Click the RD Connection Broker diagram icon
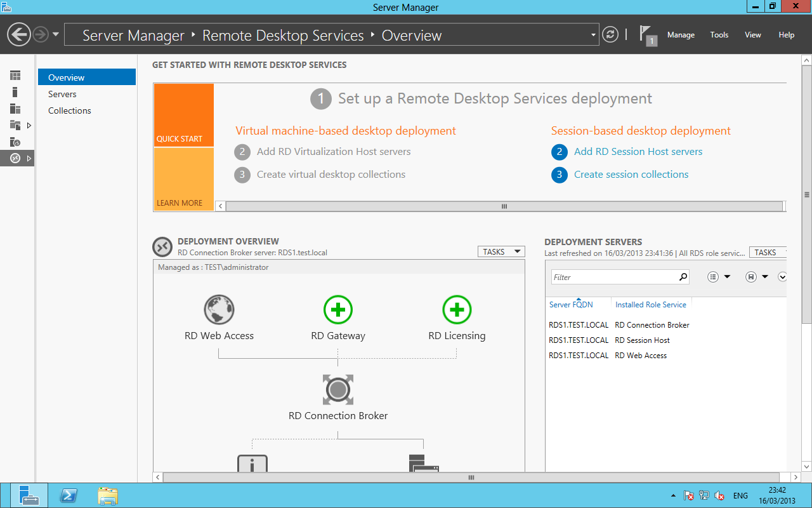Viewport: 812px width, 508px height. pyautogui.click(x=338, y=389)
